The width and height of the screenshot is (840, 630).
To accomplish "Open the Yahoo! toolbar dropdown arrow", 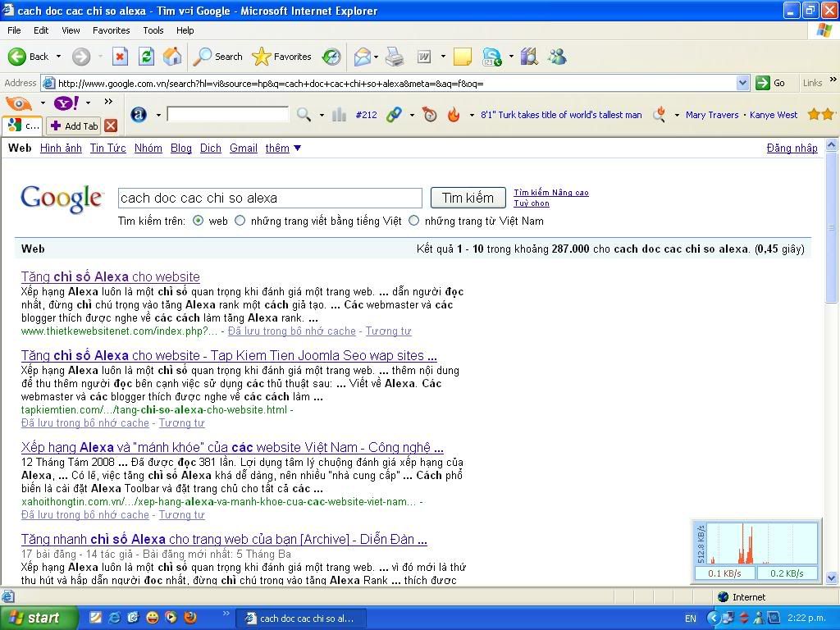I will (x=89, y=103).
